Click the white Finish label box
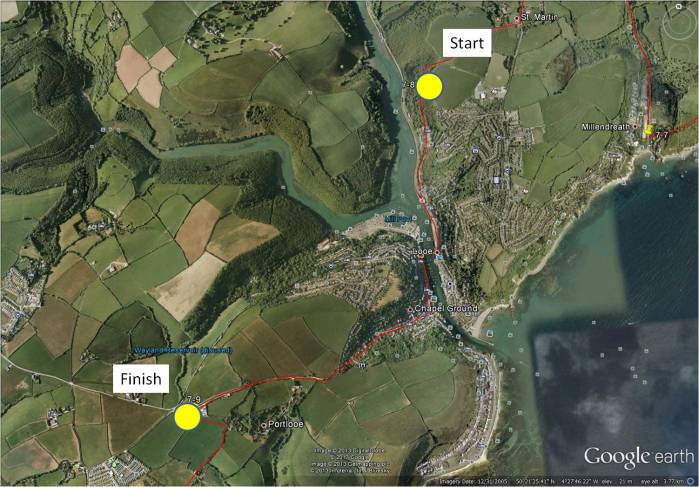 click(141, 379)
